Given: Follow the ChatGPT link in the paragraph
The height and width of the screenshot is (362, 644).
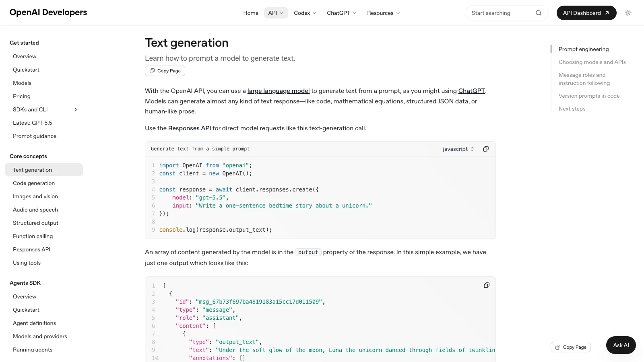Looking at the screenshot, I should coord(472,91).
